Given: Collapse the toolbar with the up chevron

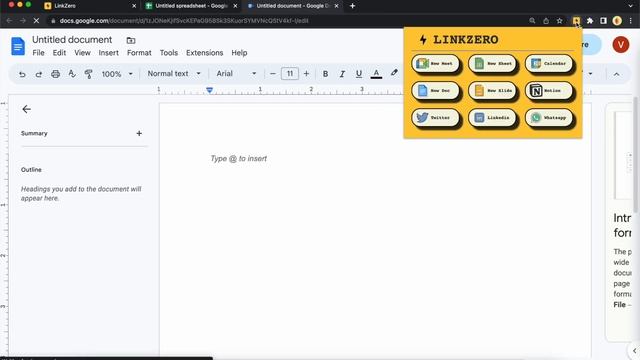Looking at the screenshot, I should tap(616, 74).
